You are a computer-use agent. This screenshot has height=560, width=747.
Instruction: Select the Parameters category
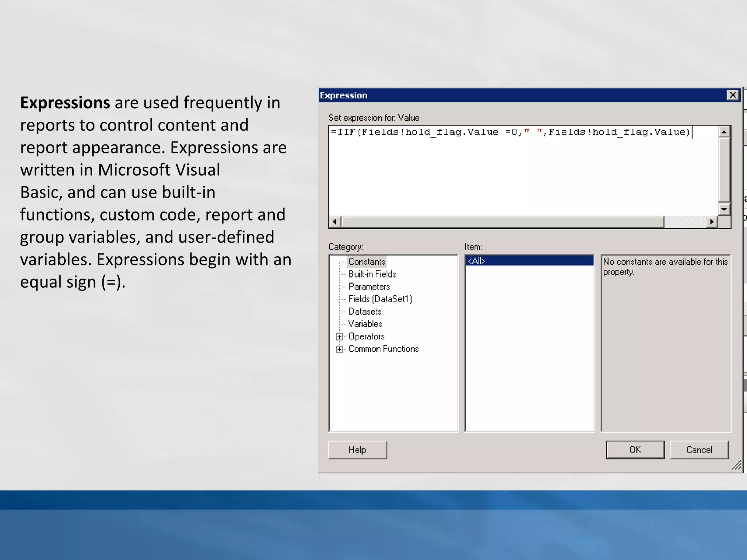(369, 287)
